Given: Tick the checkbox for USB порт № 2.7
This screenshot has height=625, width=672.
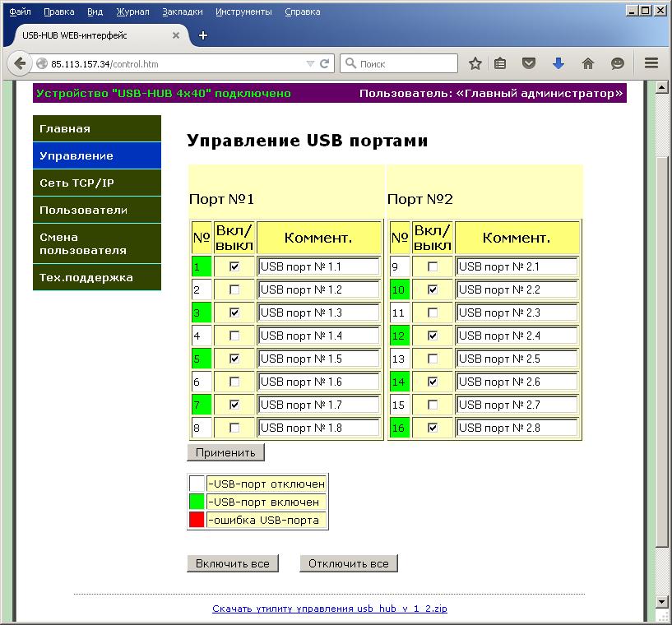Looking at the screenshot, I should [x=433, y=405].
